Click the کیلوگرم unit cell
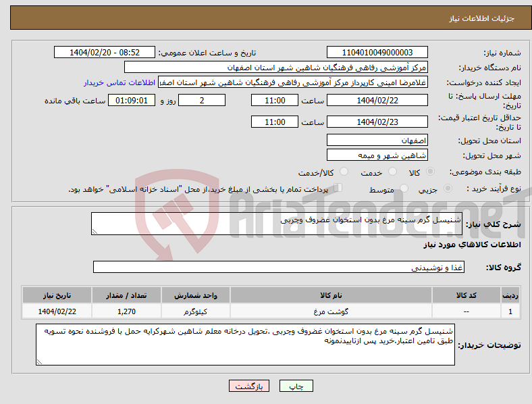The height and width of the screenshot is (404, 532). click(x=196, y=311)
